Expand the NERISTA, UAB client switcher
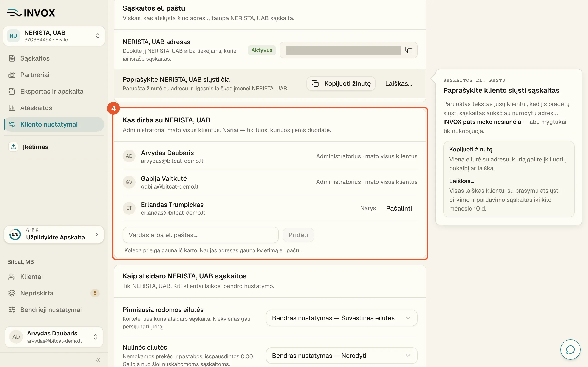 (54, 36)
